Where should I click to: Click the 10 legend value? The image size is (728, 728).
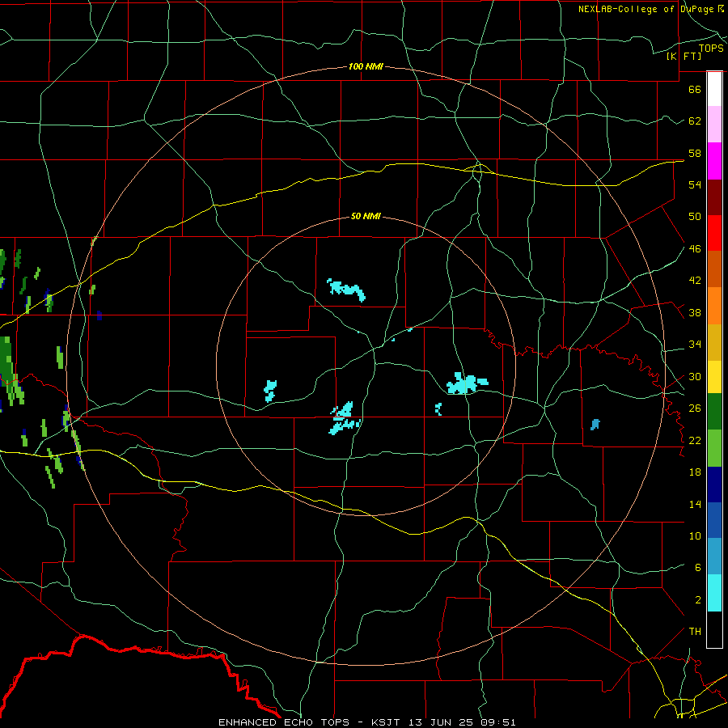tap(695, 536)
